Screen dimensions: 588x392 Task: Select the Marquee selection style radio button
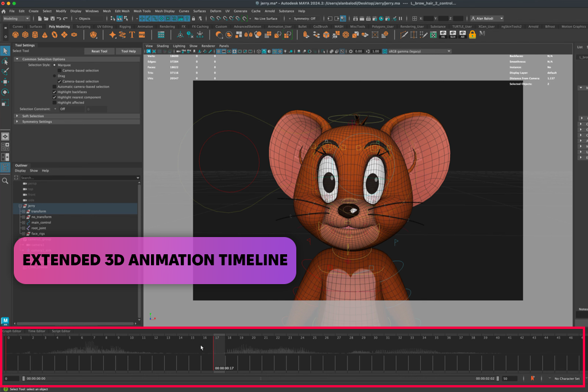[55, 65]
